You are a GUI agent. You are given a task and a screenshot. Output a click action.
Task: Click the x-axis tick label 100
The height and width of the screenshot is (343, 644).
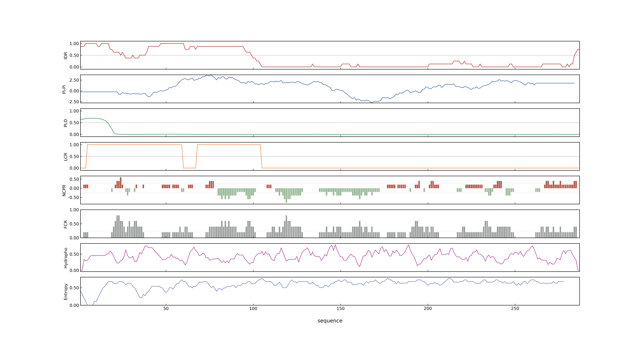(253, 309)
